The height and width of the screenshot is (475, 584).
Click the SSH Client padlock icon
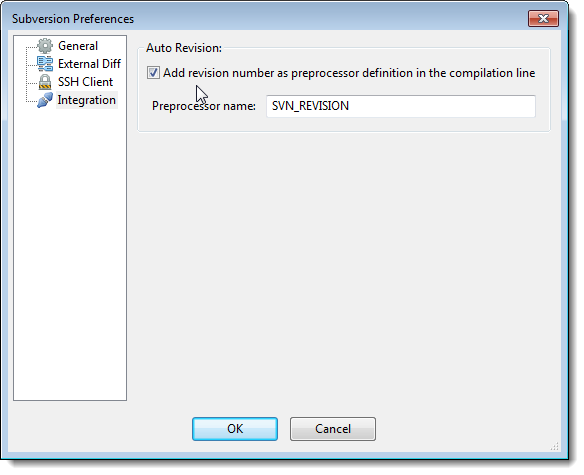pyautogui.click(x=45, y=82)
